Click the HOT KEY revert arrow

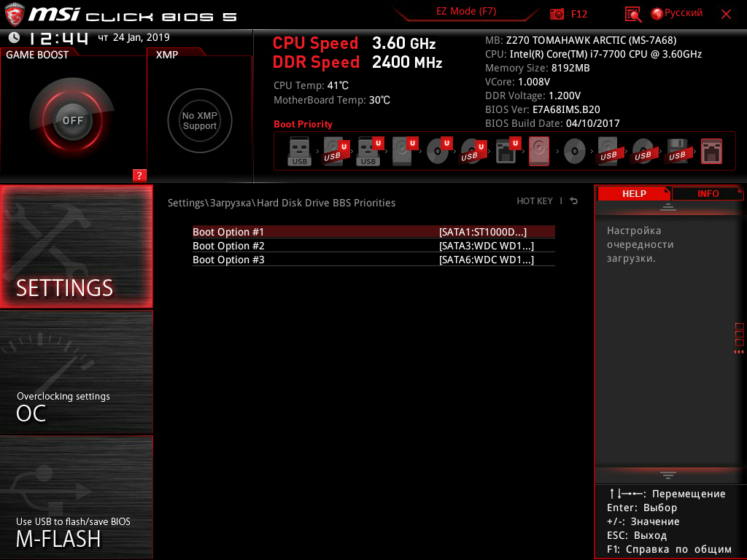click(x=573, y=200)
